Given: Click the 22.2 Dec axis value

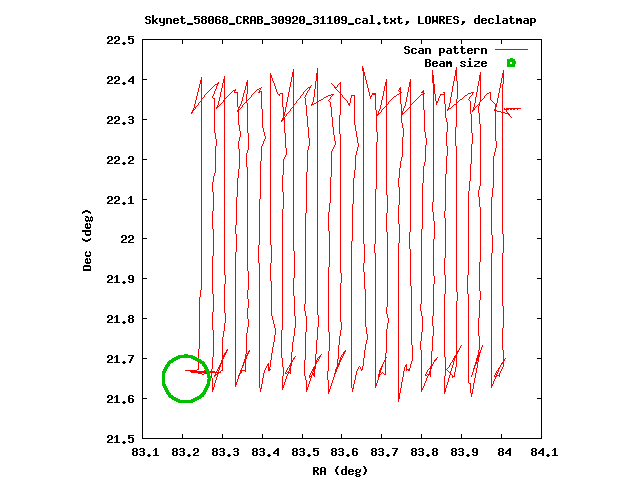Looking at the screenshot, I should (120, 160).
